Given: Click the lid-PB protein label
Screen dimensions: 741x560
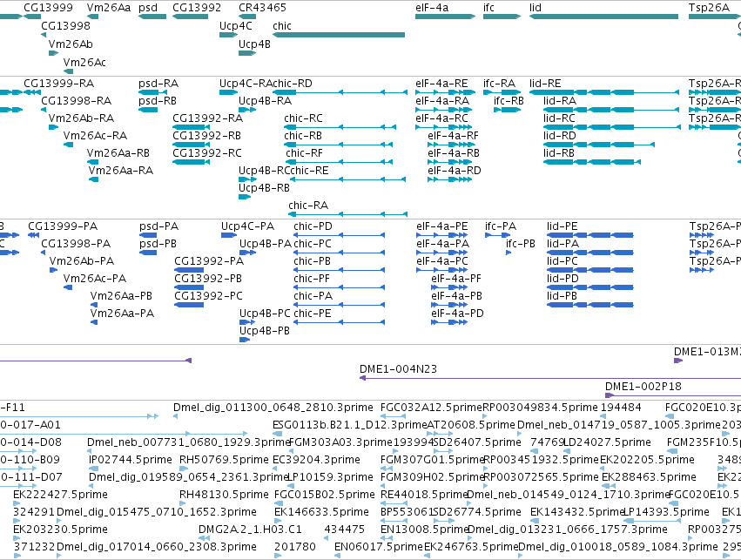Looking at the screenshot, I should [x=562, y=296].
